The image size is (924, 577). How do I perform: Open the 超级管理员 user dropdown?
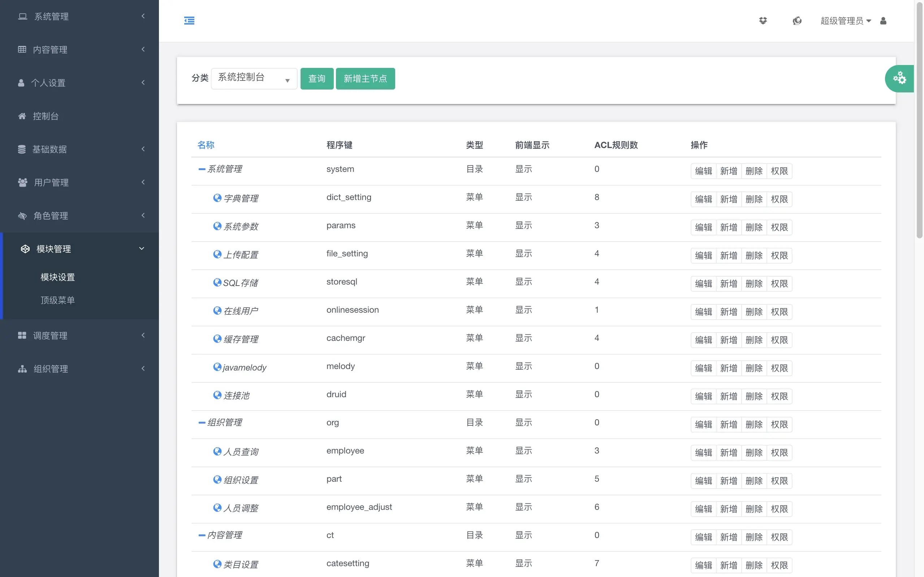click(x=845, y=21)
